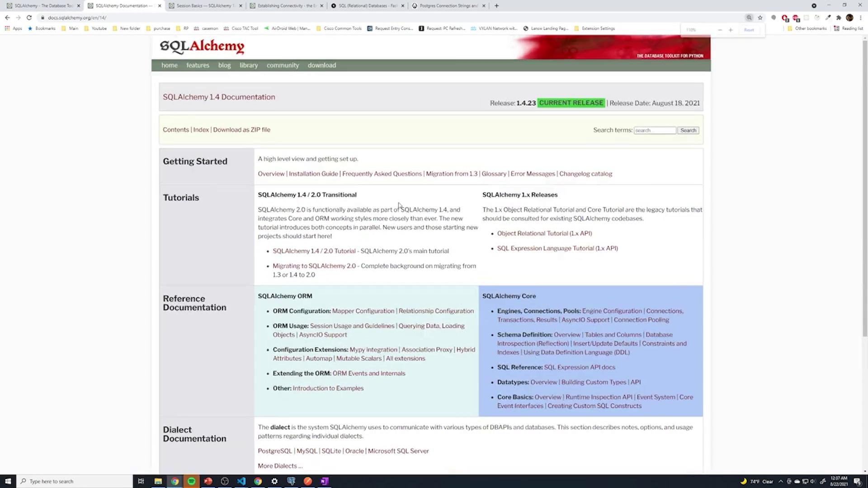Click the browser reload icon

pyautogui.click(x=29, y=18)
